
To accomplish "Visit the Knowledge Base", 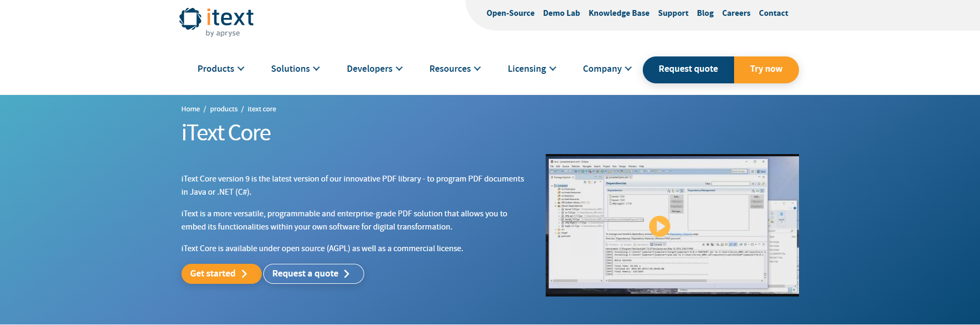I will coord(619,13).
